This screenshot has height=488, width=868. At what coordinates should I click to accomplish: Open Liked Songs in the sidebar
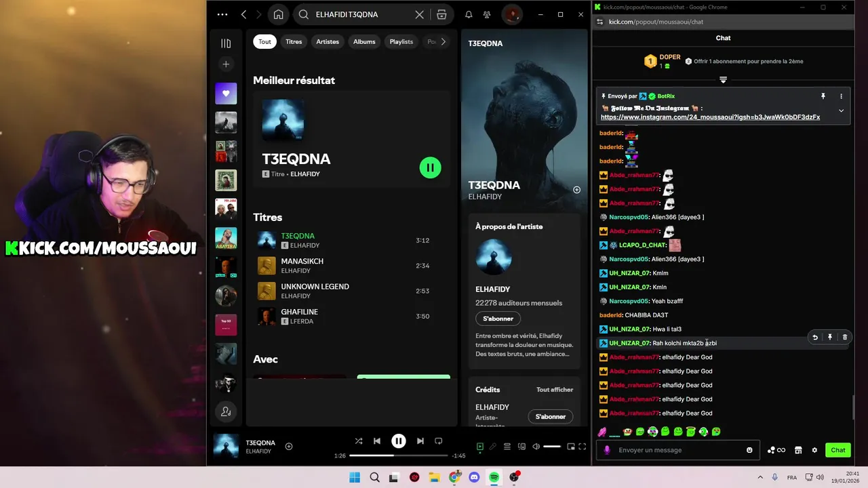(x=226, y=94)
